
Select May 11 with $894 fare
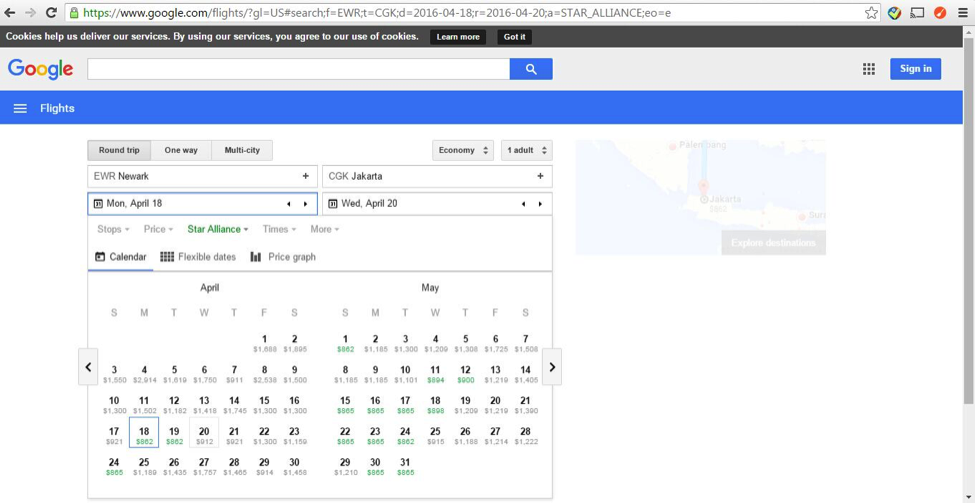point(435,373)
